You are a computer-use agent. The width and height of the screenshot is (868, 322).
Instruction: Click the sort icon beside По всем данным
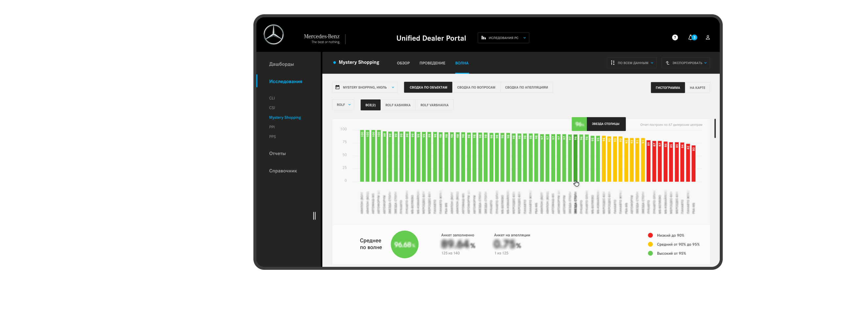613,63
